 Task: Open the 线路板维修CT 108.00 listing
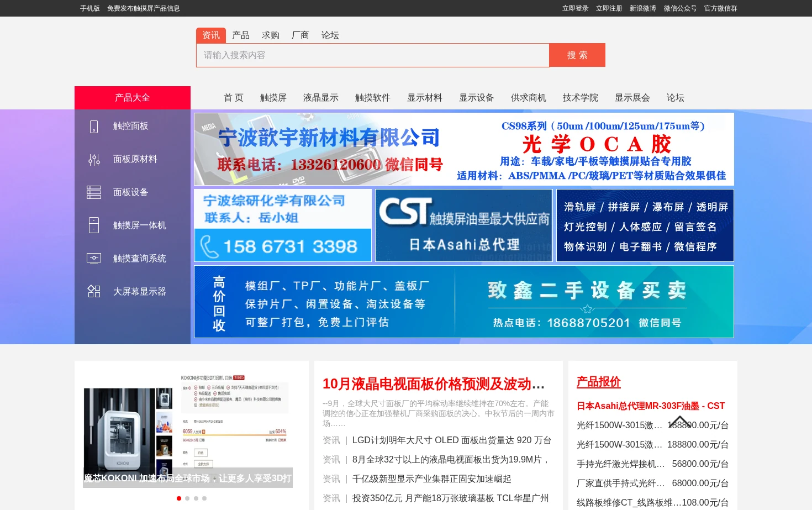(x=652, y=503)
